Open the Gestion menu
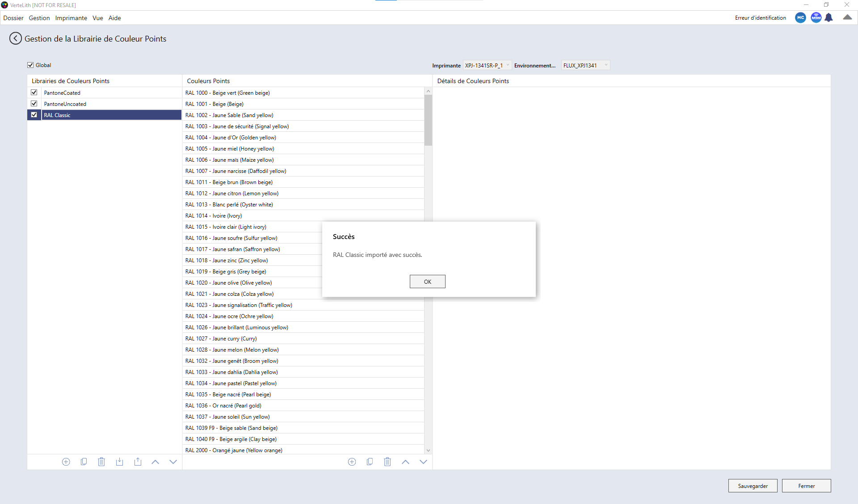Screen dimensions: 858x504 tap(39, 18)
